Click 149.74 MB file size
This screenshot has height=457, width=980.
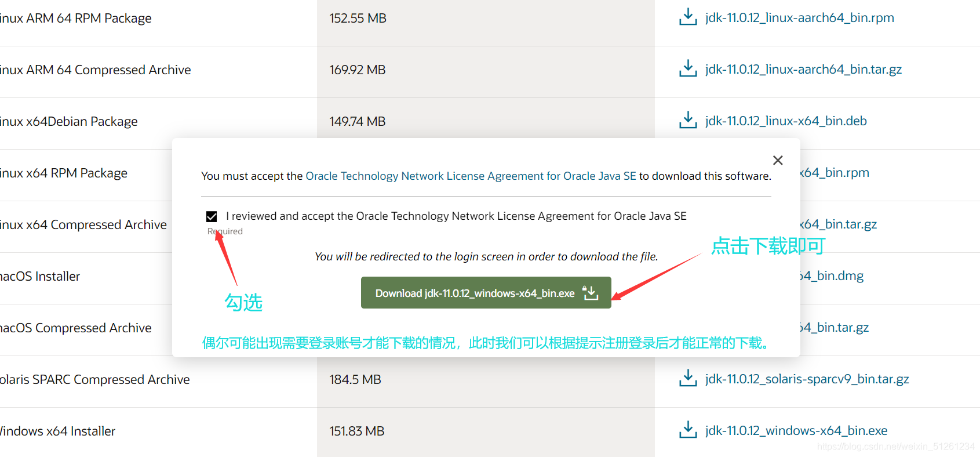click(357, 122)
